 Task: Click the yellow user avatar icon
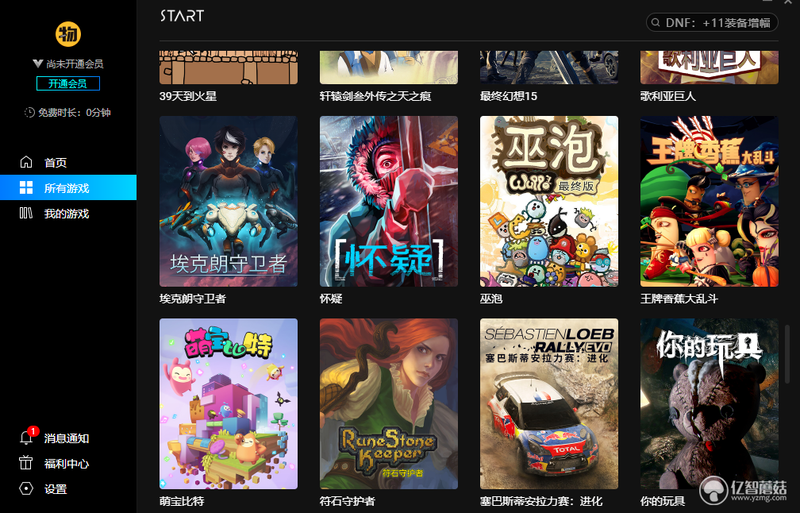(x=68, y=34)
